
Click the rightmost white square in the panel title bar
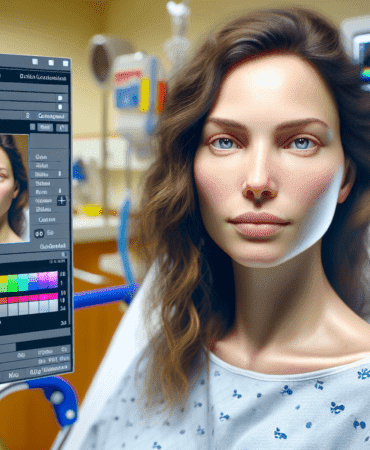65,63
